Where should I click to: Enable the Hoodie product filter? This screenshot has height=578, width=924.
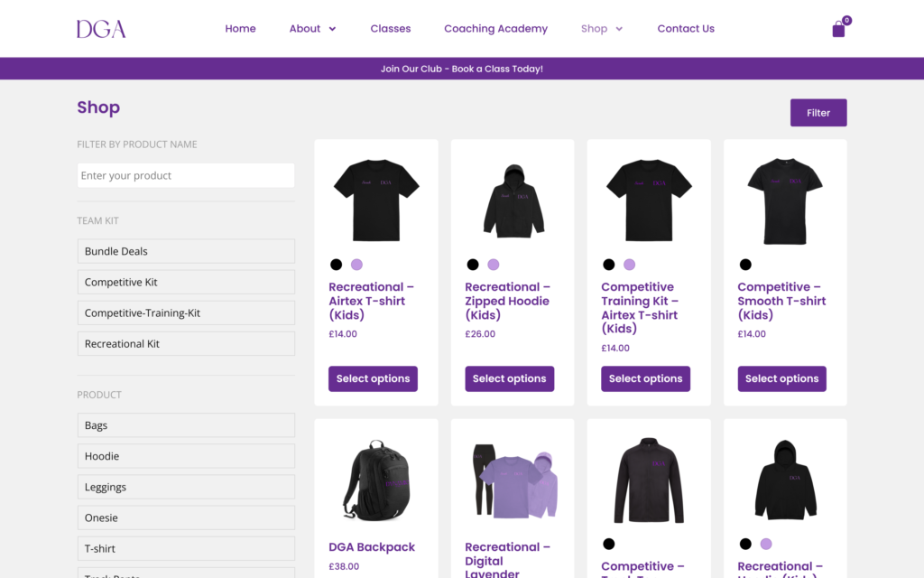point(186,456)
